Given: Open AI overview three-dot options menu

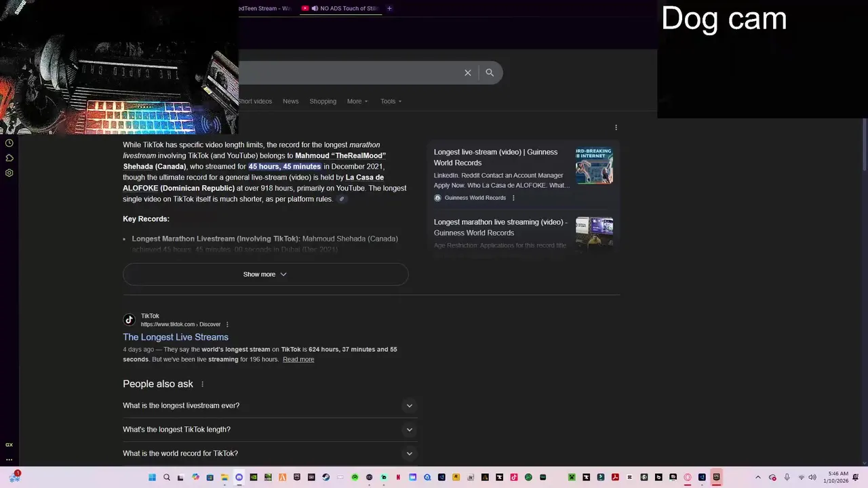Looking at the screenshot, I should click(616, 127).
